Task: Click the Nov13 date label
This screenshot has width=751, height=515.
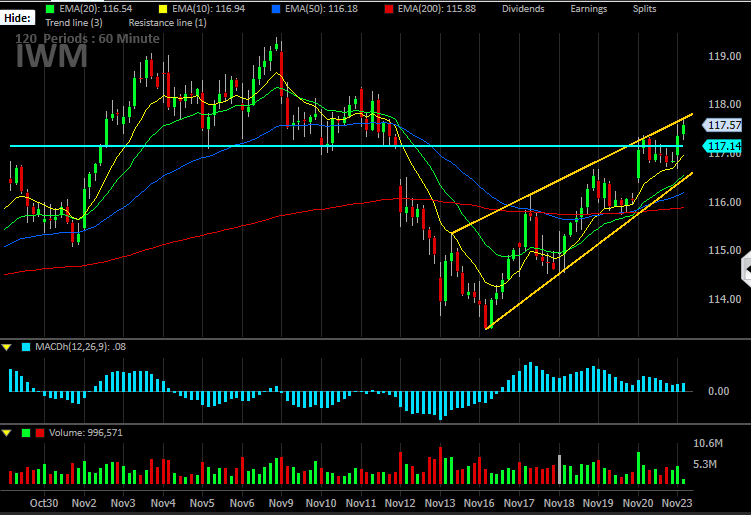Action: (440, 503)
